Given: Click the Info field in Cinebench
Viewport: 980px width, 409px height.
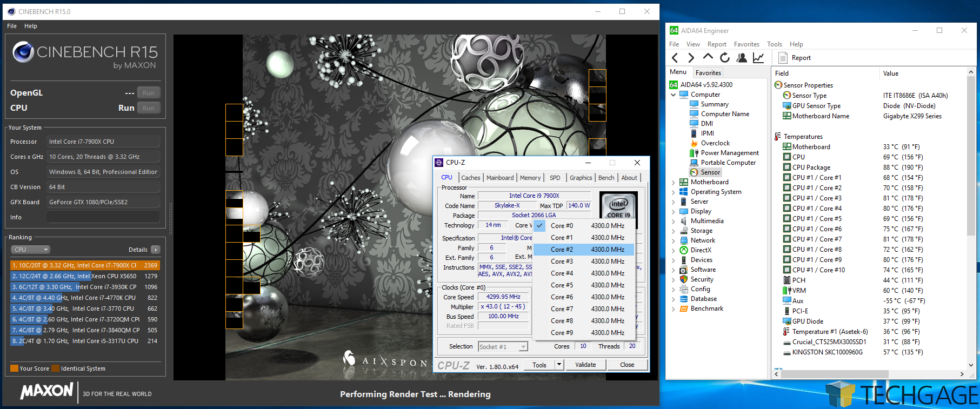Looking at the screenshot, I should 103,217.
